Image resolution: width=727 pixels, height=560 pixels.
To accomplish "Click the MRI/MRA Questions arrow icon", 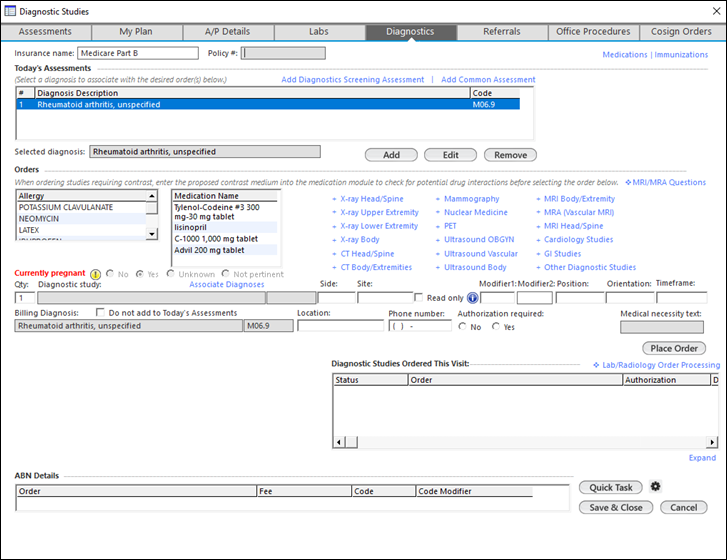I will point(628,182).
